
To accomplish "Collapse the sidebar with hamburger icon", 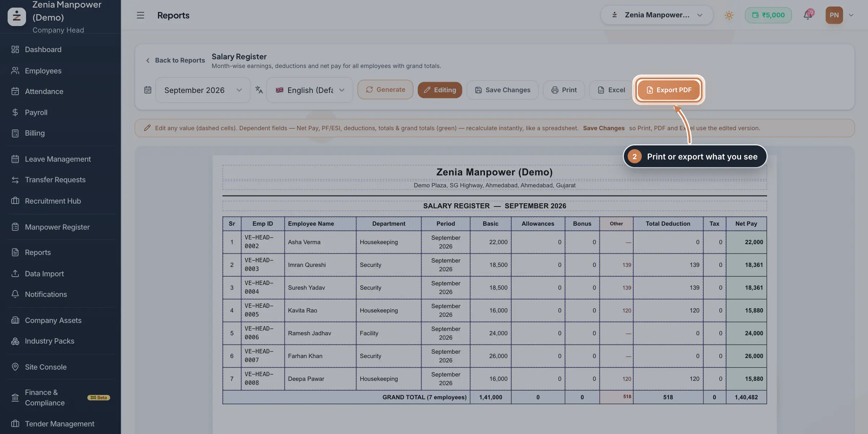I will click(x=140, y=15).
